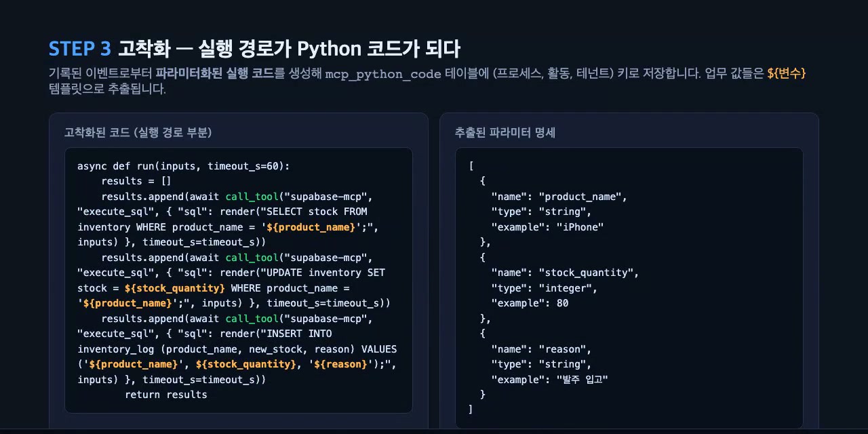Click the description text '템플릿으로 추출됩니다.'
This screenshot has width=868, height=434.
[107, 89]
